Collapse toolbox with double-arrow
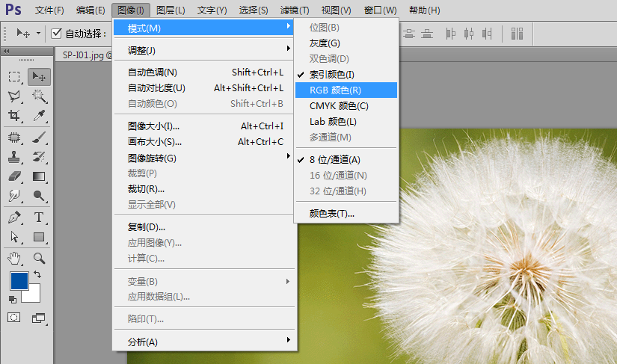617x364 pixels. [x=6, y=51]
